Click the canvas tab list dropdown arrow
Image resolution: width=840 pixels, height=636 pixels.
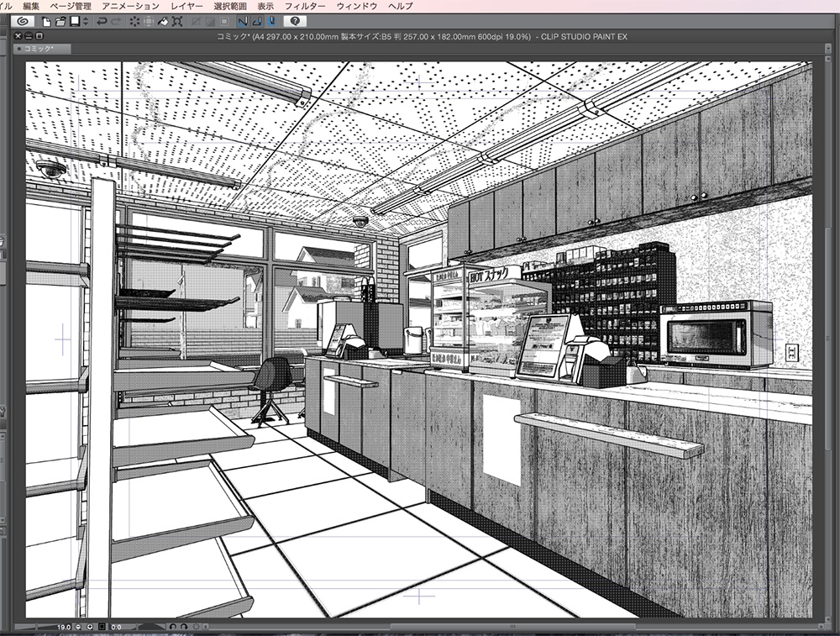[x=828, y=49]
